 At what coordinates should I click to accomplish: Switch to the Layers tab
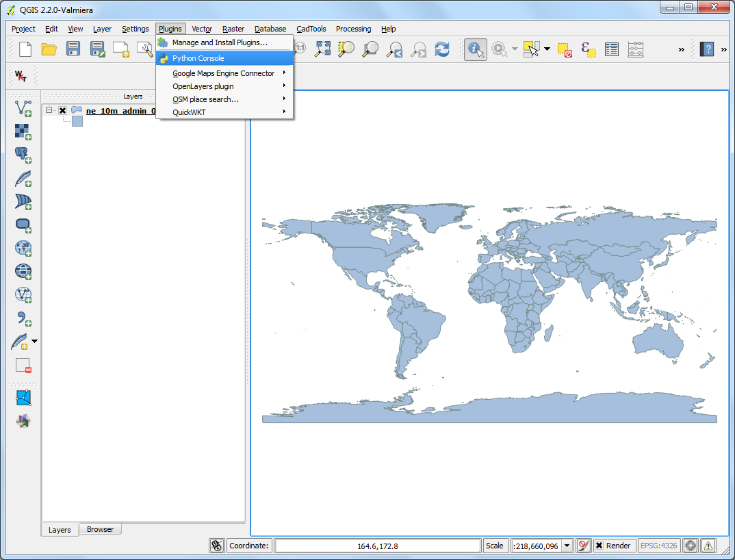[60, 529]
